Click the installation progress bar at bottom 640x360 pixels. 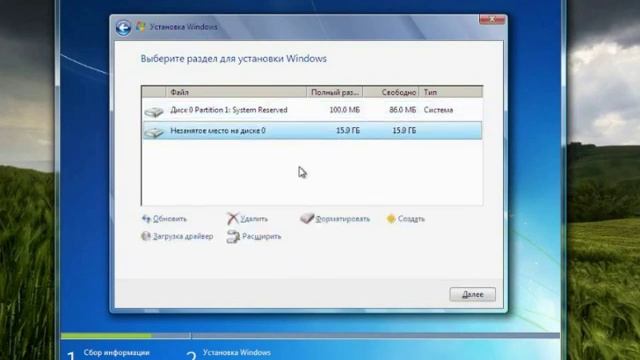(x=310, y=336)
